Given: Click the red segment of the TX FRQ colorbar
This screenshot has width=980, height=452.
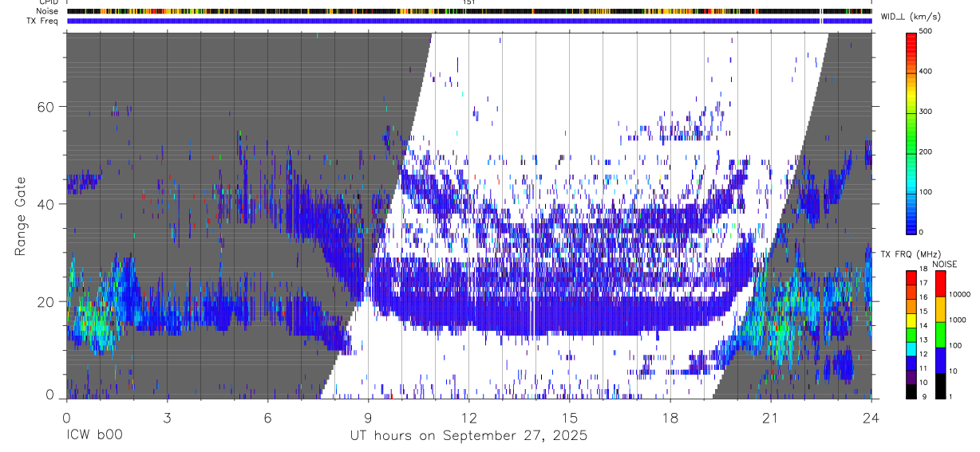Looking at the screenshot, I should coord(911,277).
